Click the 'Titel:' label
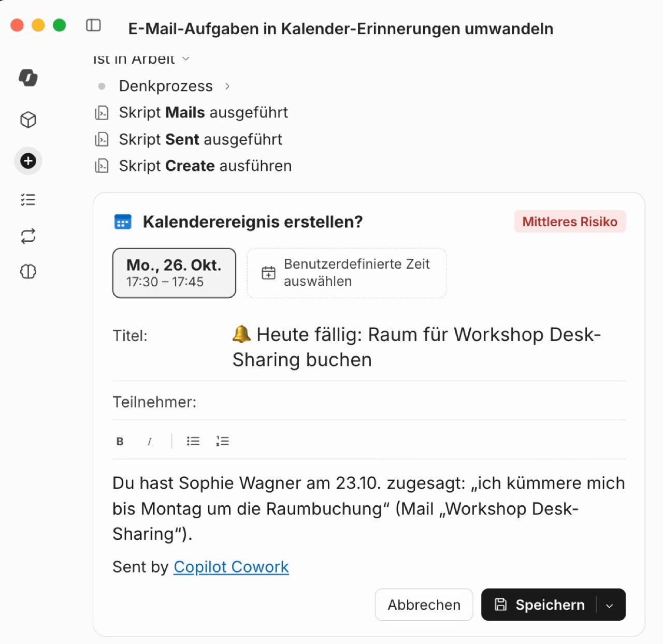Screen dimensions: 663x644 pyautogui.click(x=130, y=335)
